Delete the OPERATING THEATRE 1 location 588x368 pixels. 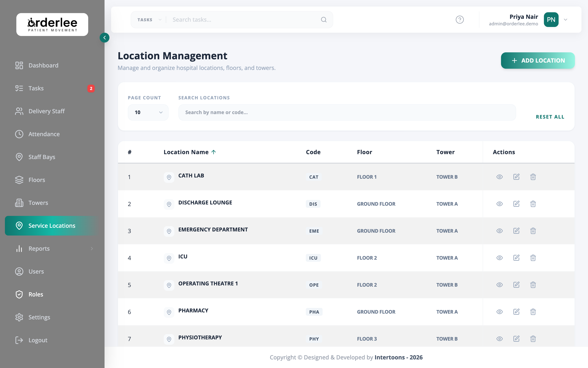point(533,285)
